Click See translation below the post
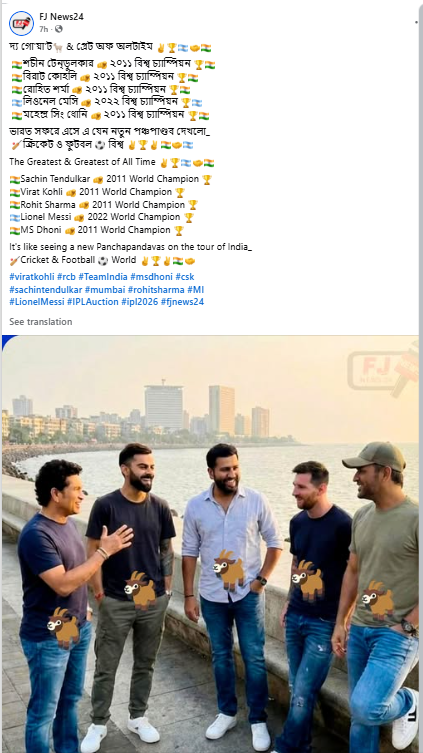The width and height of the screenshot is (423, 753). coord(41,322)
